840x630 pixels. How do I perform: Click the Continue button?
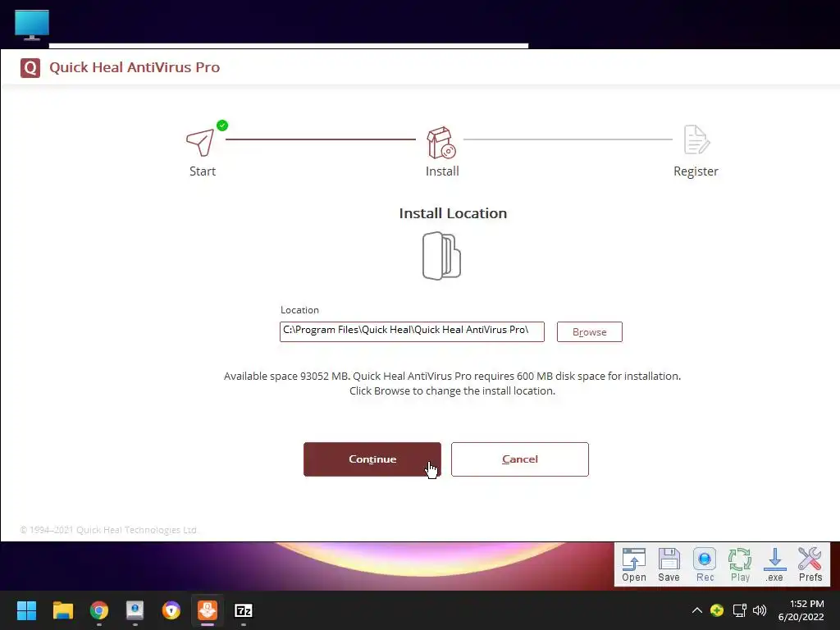tap(372, 459)
